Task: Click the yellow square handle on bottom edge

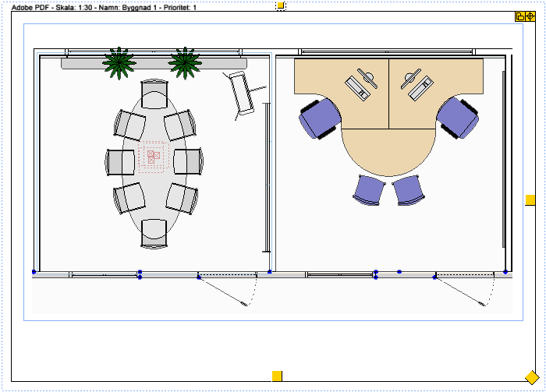Action: [277, 376]
